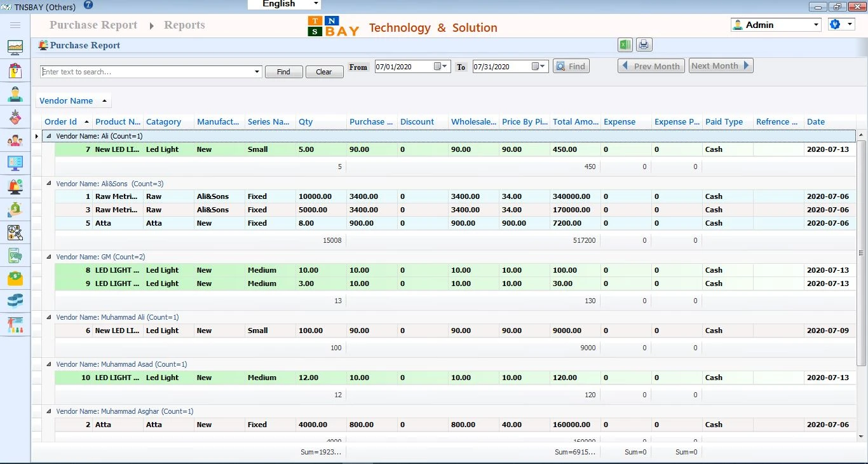Click the blue help question mark icon

coord(88,6)
